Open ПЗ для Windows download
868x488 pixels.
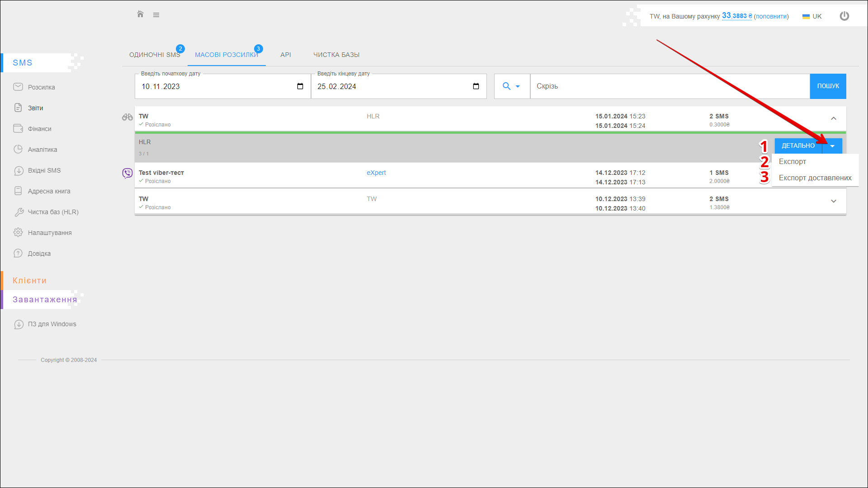(52, 324)
